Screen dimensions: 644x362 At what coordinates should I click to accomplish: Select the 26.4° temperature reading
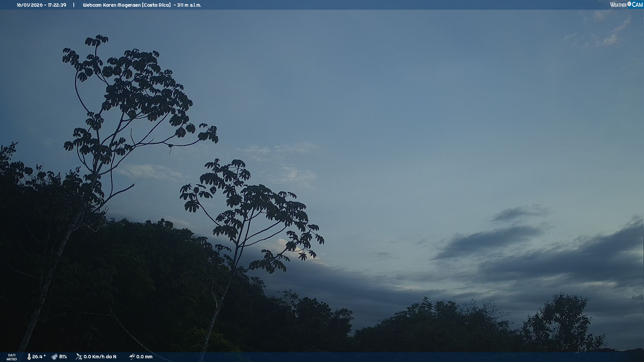(x=39, y=357)
